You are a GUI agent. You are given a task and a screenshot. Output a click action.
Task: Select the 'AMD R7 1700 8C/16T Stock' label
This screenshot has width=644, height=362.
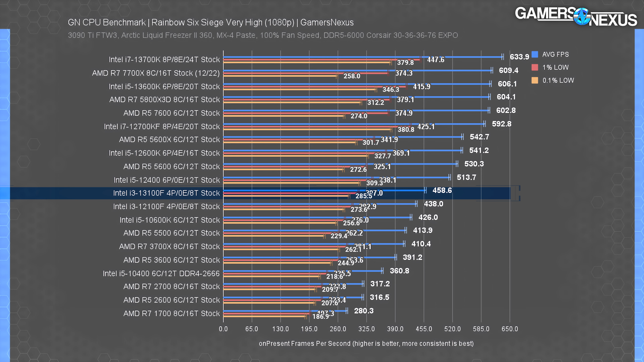coord(172,313)
